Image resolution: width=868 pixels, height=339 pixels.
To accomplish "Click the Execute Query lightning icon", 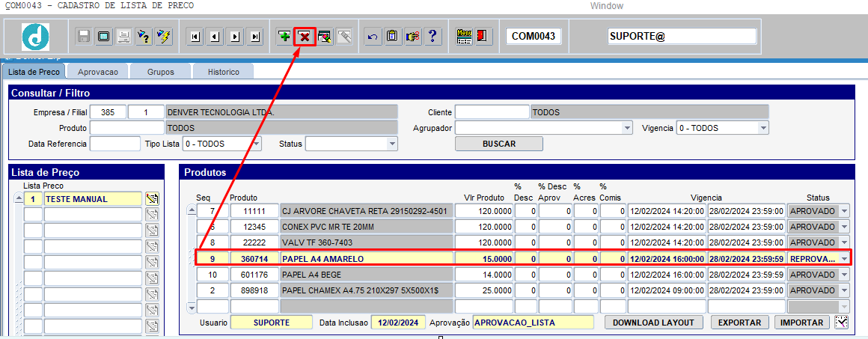I will click(x=165, y=37).
